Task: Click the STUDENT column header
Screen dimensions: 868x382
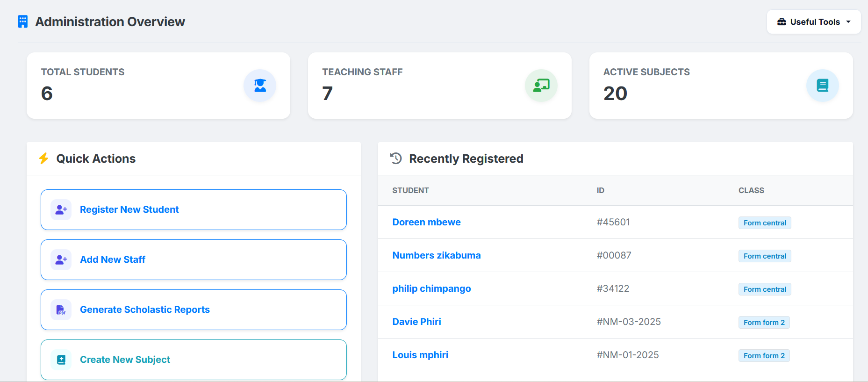Action: [x=410, y=190]
